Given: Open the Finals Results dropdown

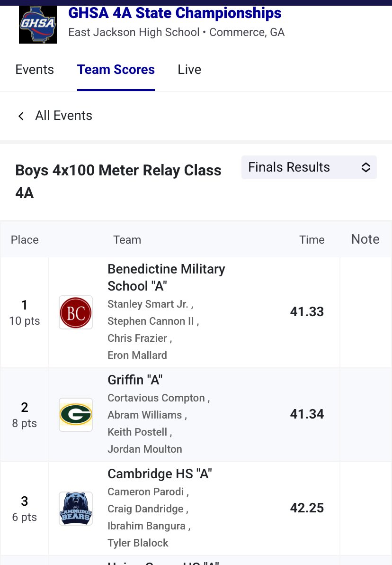Looking at the screenshot, I should [x=309, y=167].
